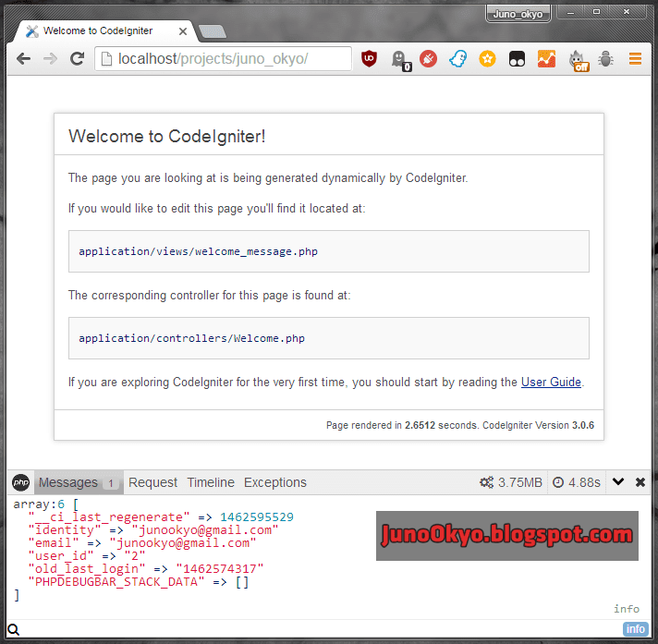The image size is (658, 644).
Task: Open the Chrome hamburger menu
Action: [x=635, y=59]
